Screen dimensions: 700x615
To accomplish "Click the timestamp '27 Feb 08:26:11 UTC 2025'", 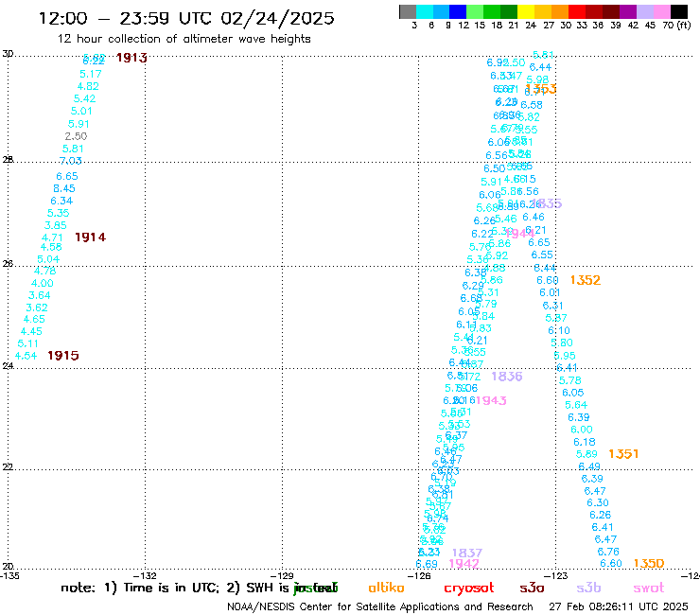I will pos(619,606).
